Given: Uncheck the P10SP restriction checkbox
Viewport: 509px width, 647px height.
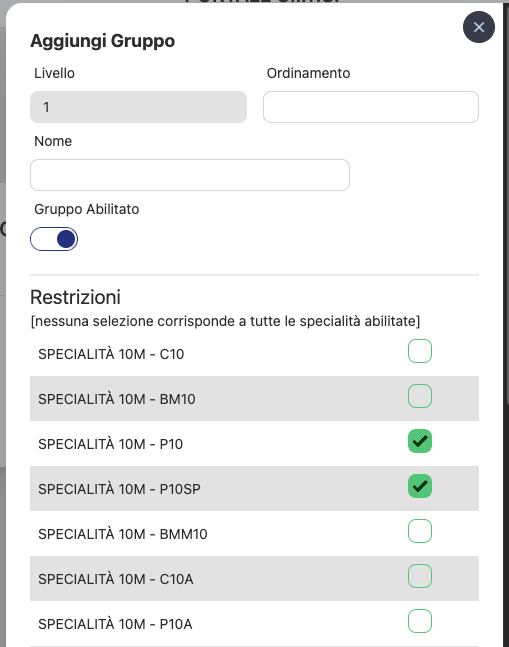Looking at the screenshot, I should pos(420,486).
